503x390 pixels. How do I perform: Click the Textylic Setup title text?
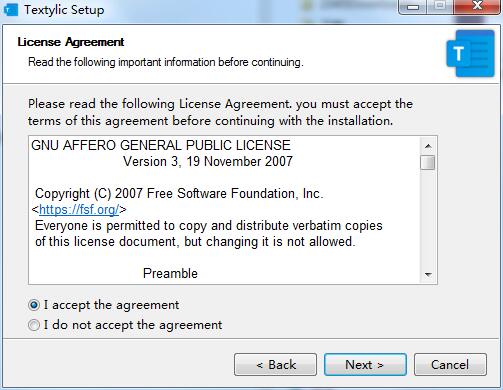pyautogui.click(x=64, y=10)
